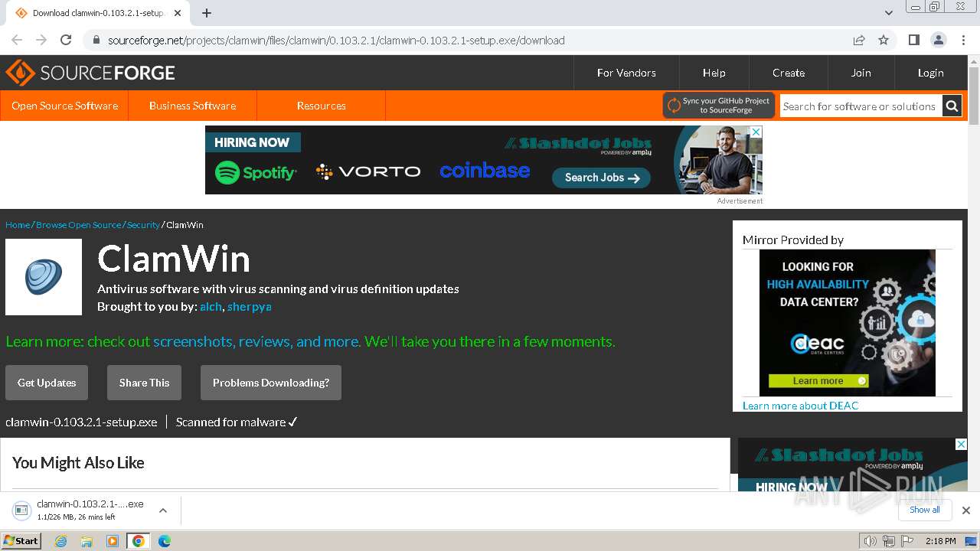Open Help menu
The width and height of the screenshot is (980, 551).
pyautogui.click(x=714, y=73)
